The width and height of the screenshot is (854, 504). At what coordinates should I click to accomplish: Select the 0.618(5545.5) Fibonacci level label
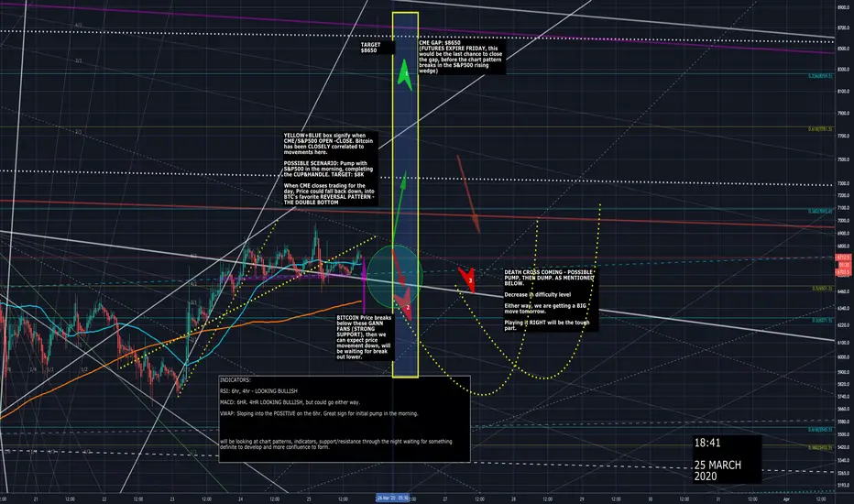(820, 430)
